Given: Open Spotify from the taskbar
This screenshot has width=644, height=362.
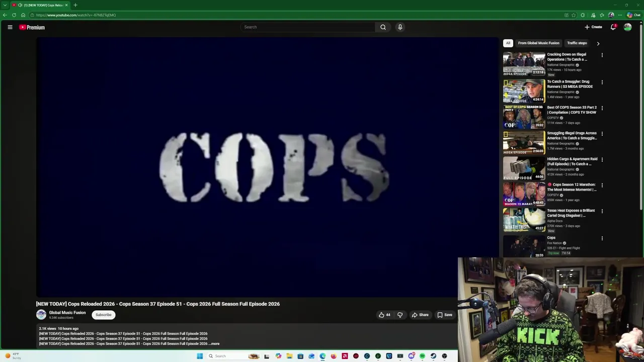Looking at the screenshot, I should coord(422,356).
